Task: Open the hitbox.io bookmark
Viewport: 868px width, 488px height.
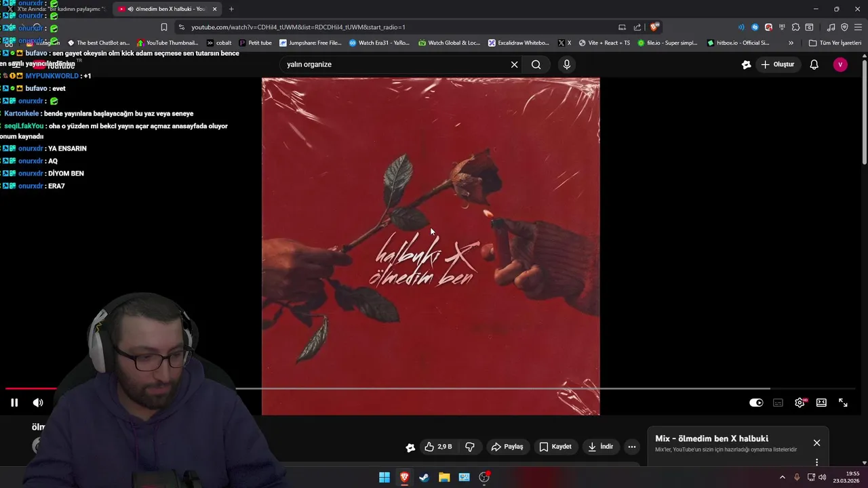Action: click(738, 43)
